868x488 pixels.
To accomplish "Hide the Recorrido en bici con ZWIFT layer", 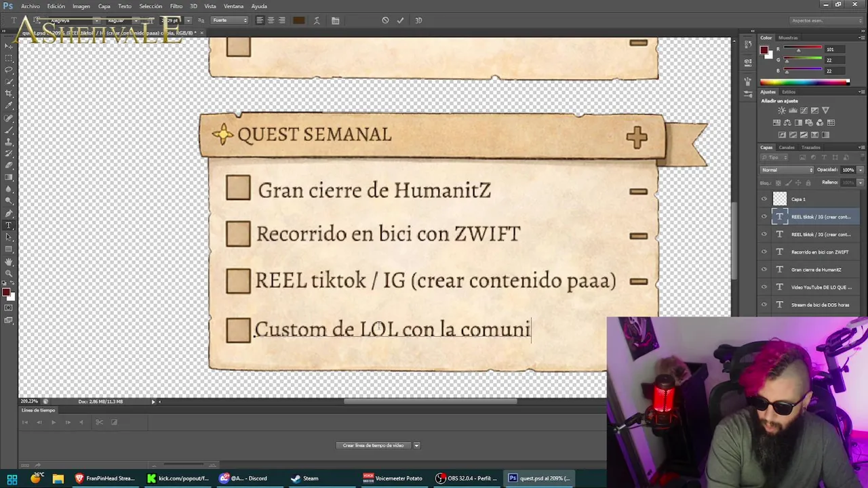I will tap(764, 252).
